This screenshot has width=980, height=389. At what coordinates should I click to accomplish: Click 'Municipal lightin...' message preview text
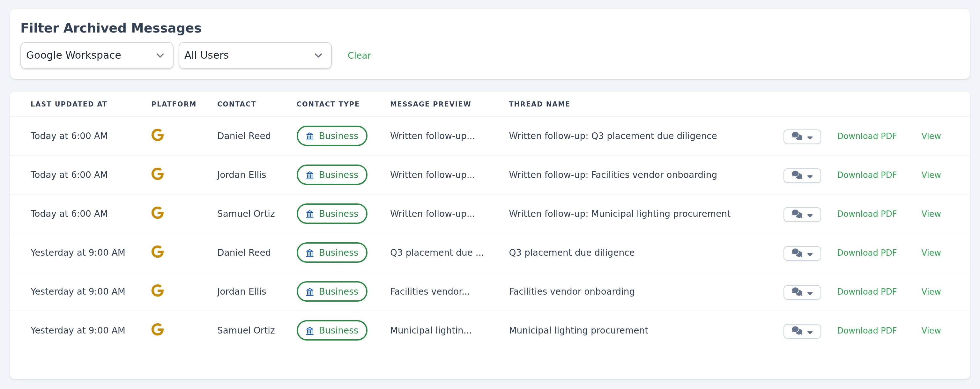click(x=431, y=330)
